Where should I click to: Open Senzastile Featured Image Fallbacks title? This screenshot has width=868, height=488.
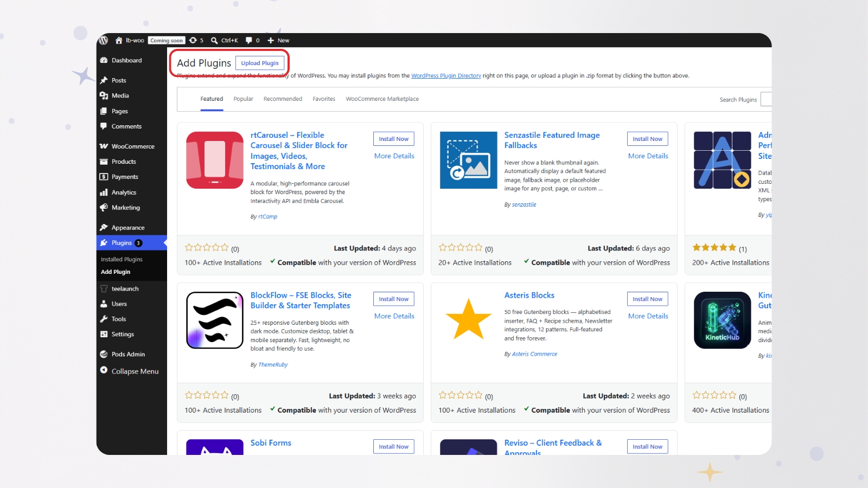pyautogui.click(x=552, y=140)
